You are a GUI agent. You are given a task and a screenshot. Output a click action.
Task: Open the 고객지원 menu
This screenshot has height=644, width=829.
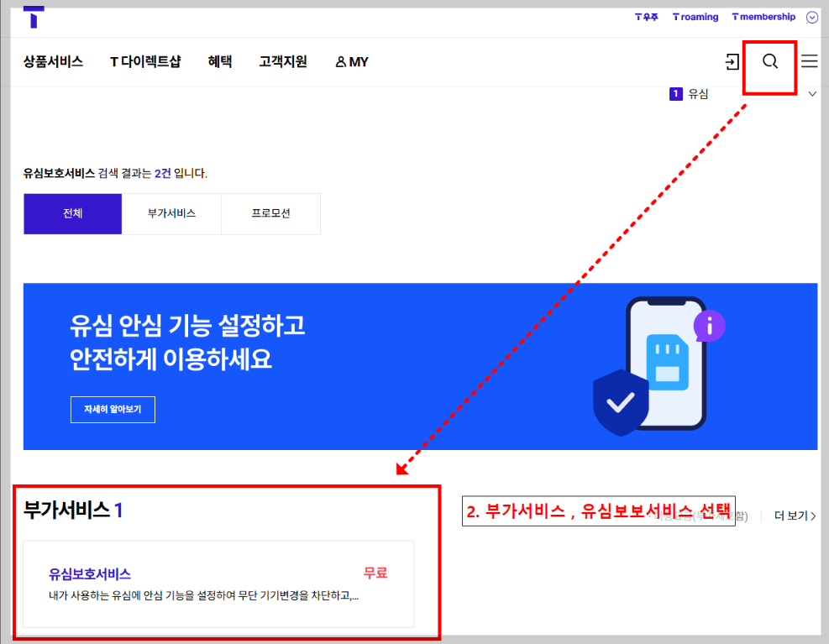click(283, 61)
